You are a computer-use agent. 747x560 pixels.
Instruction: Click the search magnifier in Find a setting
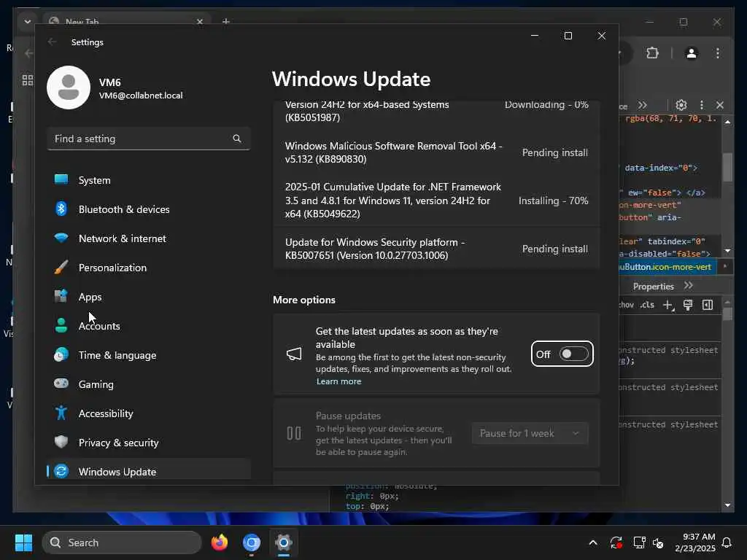click(237, 139)
